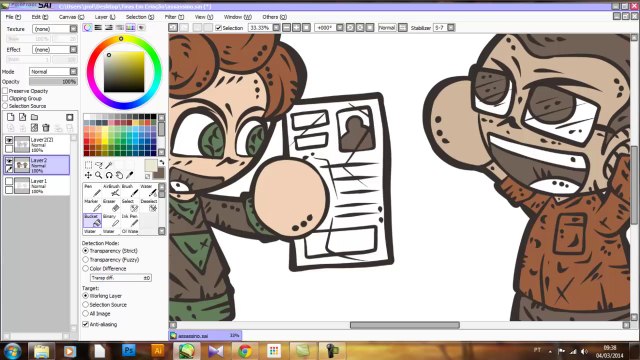Screen dimensions: 640x360
Task: Open the Stabilizer value dropdown
Action: coord(451,27)
